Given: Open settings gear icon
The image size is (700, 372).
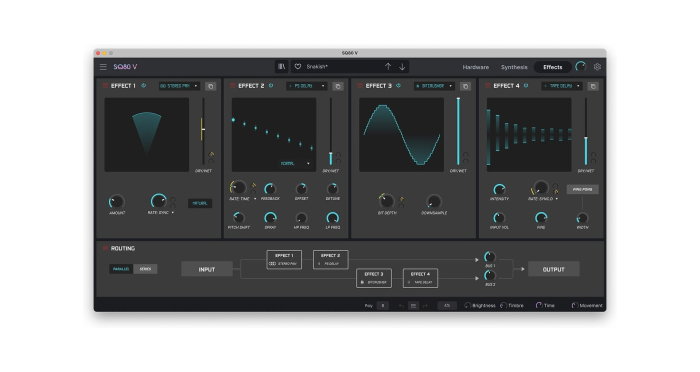Looking at the screenshot, I should tap(597, 67).
